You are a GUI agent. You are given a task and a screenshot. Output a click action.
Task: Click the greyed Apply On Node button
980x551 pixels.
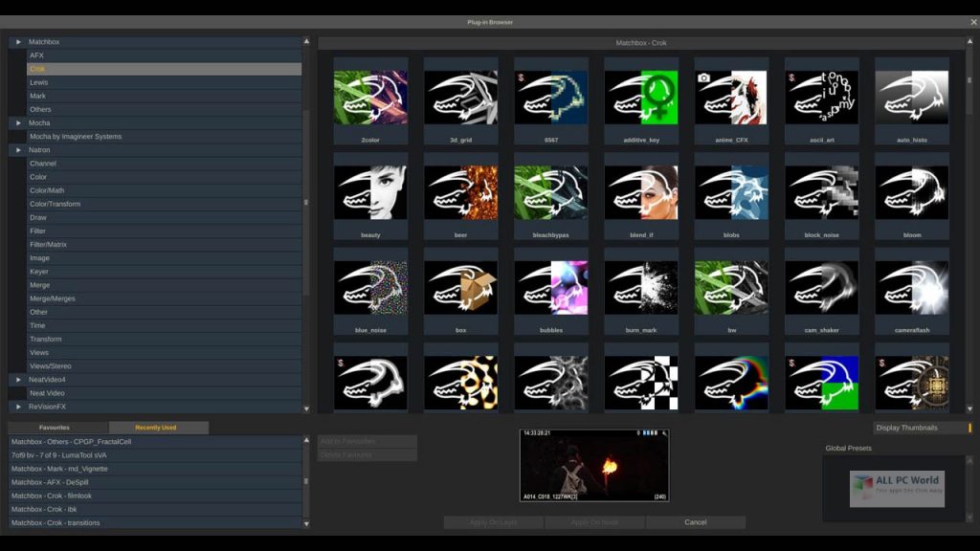[594, 522]
